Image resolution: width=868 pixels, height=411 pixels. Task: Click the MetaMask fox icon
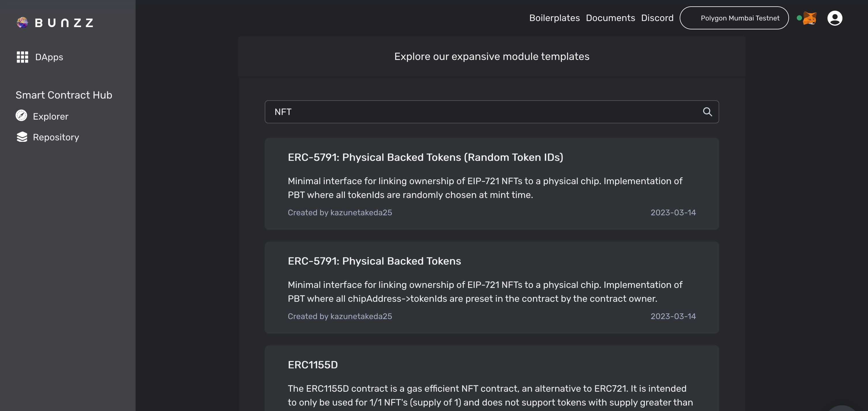point(809,18)
